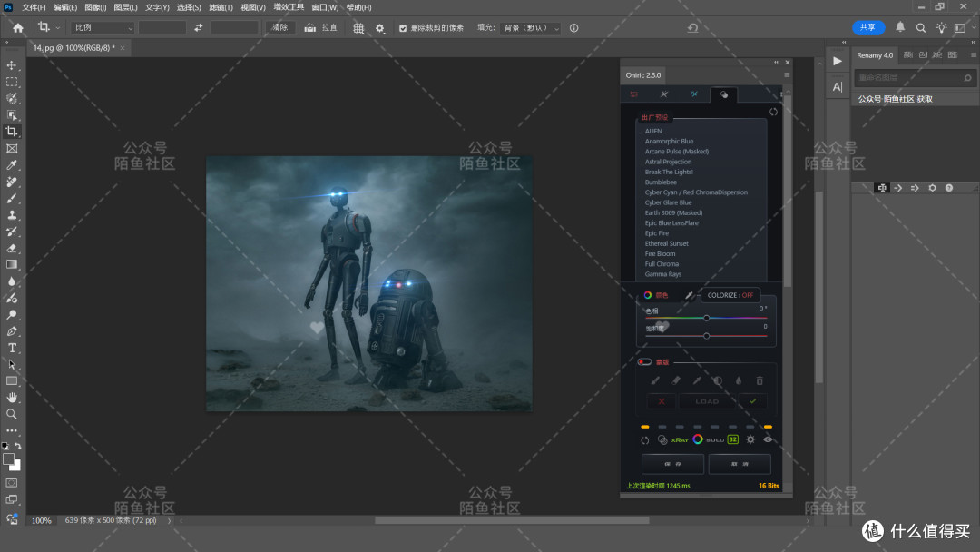Open crop overlay grid options

coord(358,28)
